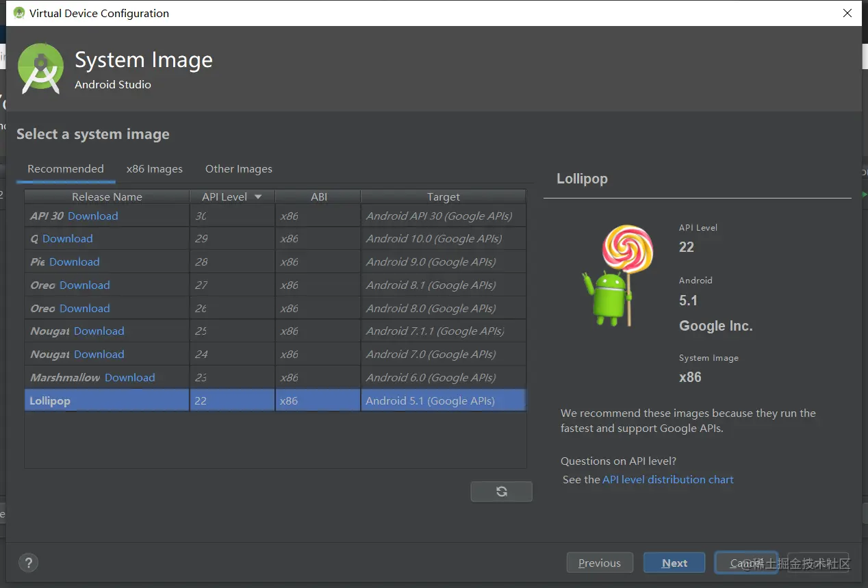
Task: Click the ABI column header
Action: [318, 196]
